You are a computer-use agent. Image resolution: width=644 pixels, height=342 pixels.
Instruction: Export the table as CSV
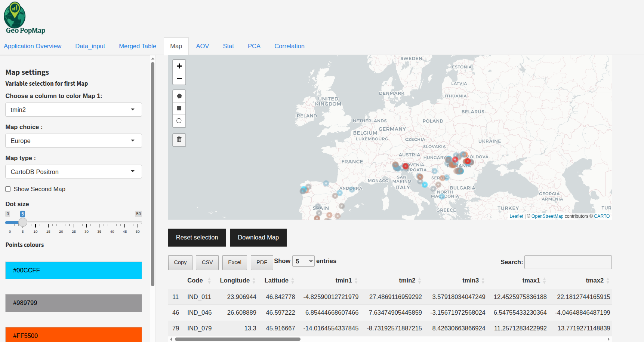[207, 263]
